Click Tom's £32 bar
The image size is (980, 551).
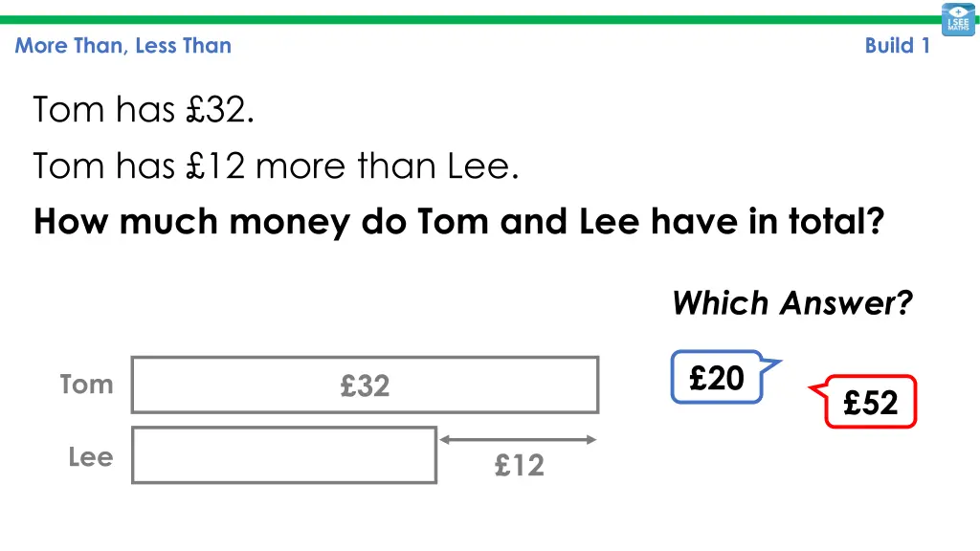(365, 385)
